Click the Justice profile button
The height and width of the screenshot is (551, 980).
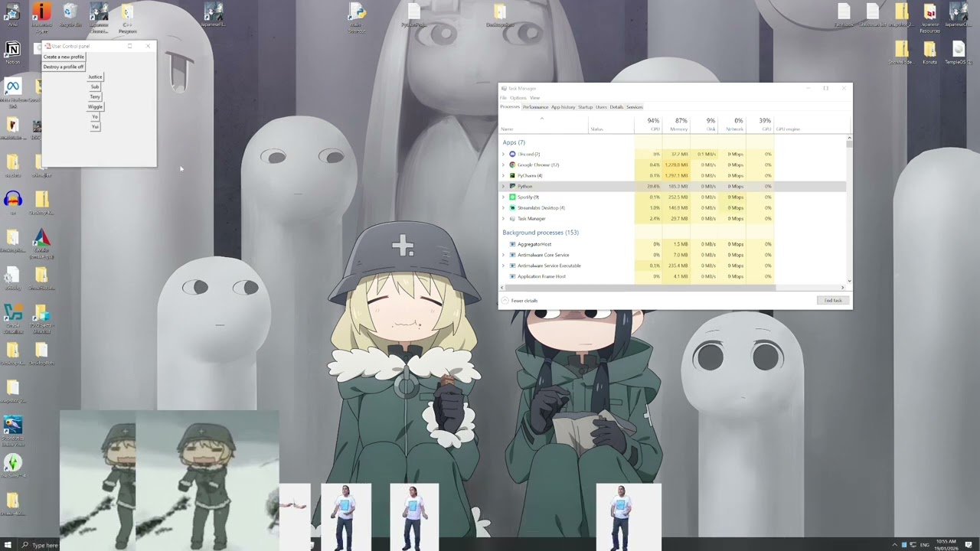95,77
